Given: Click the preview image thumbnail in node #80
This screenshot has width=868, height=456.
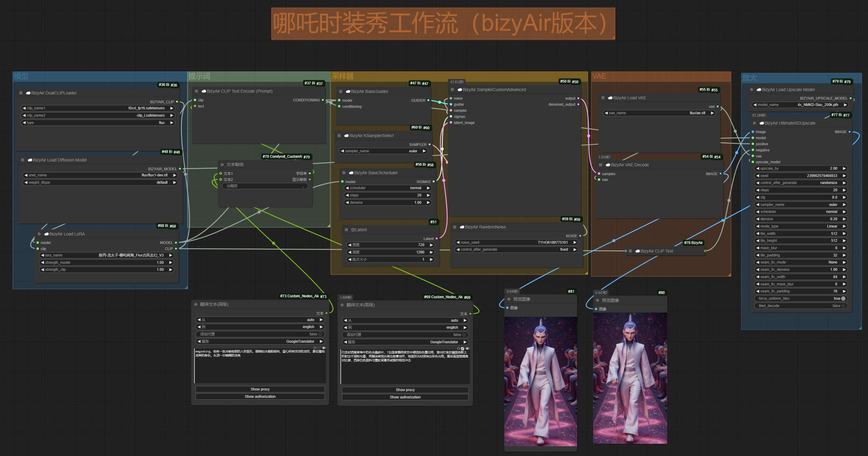Looking at the screenshot, I should (x=630, y=378).
